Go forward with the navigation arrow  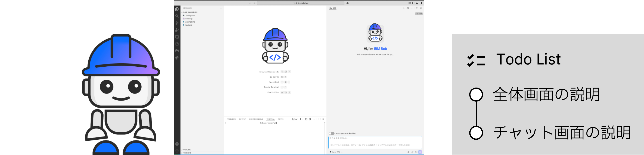click(x=254, y=3)
